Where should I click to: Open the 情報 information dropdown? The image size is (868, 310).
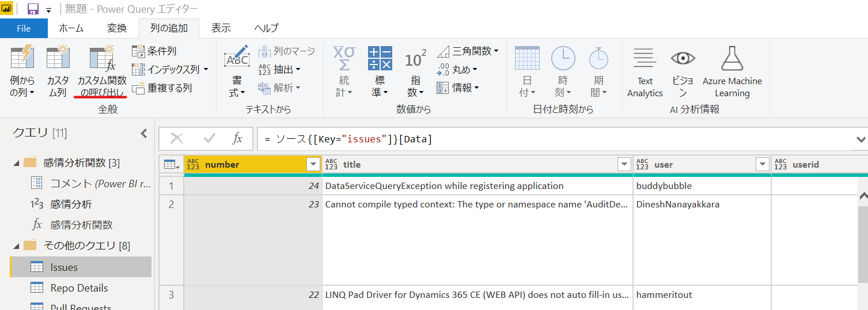pyautogui.click(x=458, y=88)
